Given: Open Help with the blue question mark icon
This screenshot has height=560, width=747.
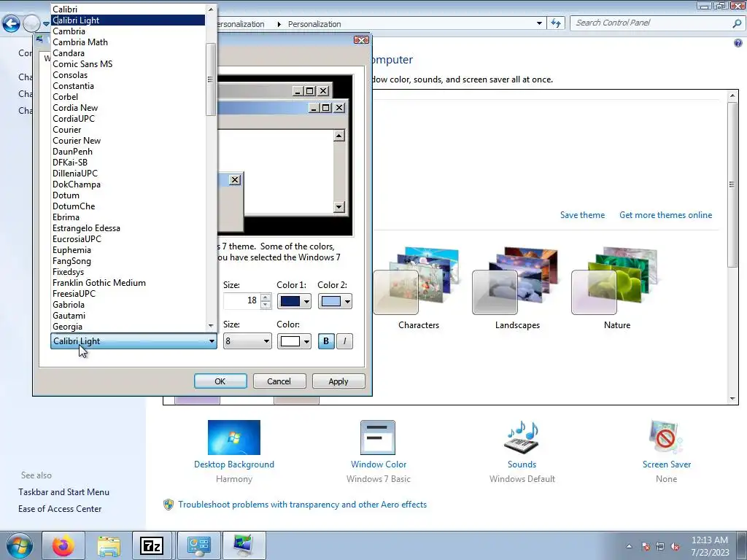Looking at the screenshot, I should tap(738, 43).
